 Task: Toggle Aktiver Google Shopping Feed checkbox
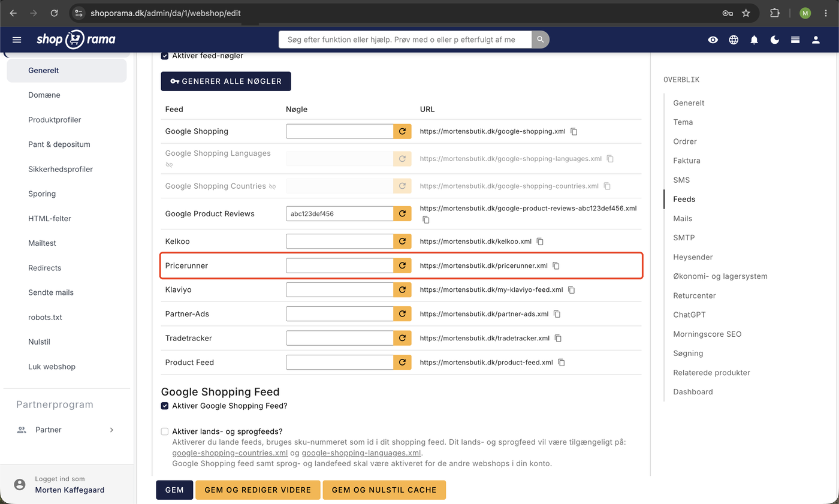point(165,406)
